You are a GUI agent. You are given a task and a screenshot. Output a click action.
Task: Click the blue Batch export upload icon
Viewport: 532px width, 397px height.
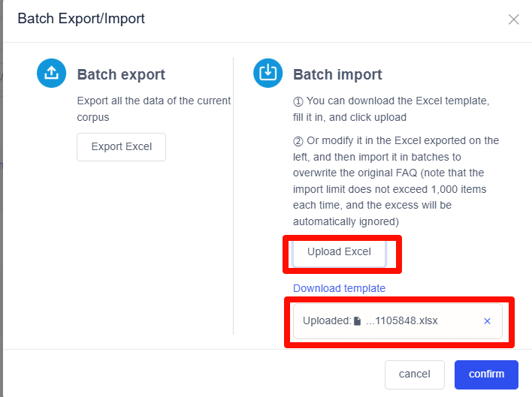point(51,73)
